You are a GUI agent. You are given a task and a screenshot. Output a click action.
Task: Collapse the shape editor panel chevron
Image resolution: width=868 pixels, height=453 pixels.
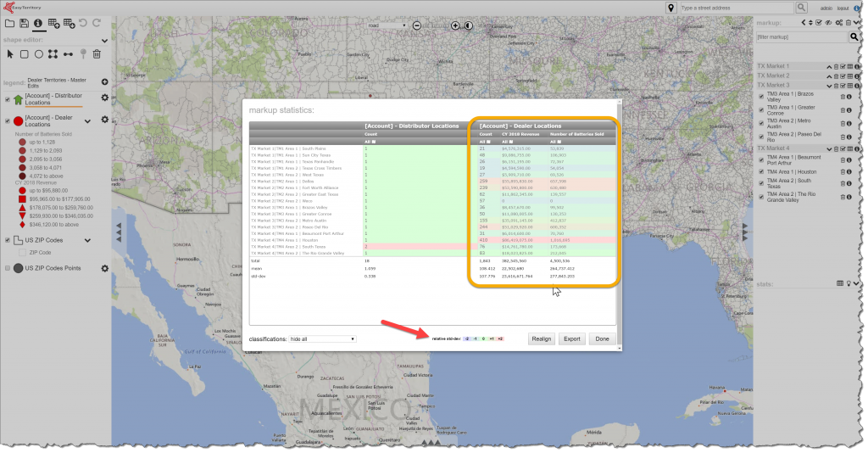coord(104,41)
